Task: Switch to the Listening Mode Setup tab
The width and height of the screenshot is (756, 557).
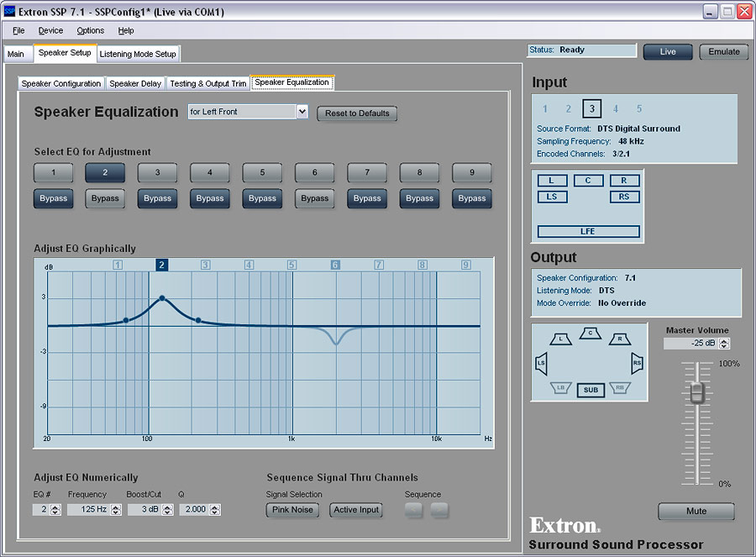Action: [x=138, y=54]
